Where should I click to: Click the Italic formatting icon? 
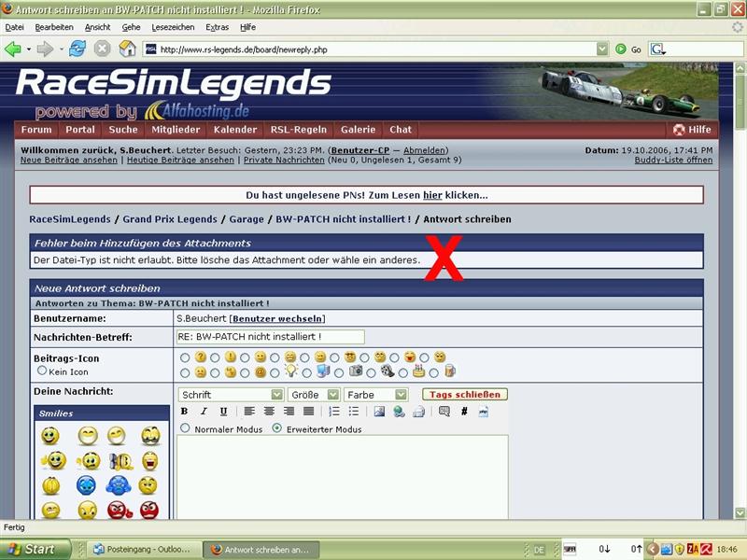click(204, 412)
